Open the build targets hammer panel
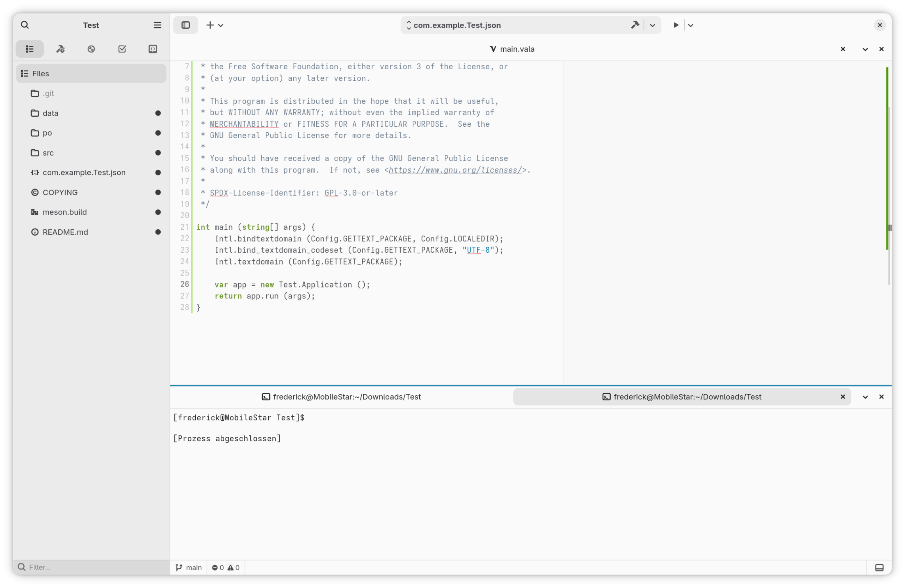 [61, 49]
